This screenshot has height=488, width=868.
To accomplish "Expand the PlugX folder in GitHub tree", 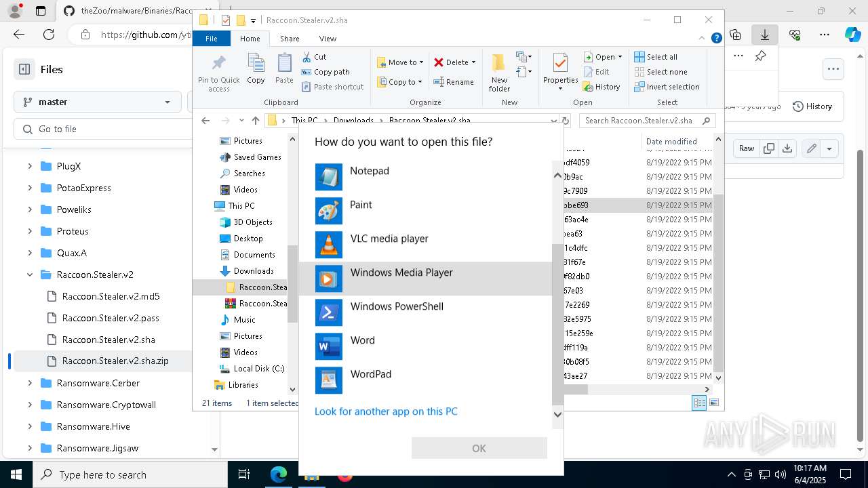I will click(x=30, y=166).
